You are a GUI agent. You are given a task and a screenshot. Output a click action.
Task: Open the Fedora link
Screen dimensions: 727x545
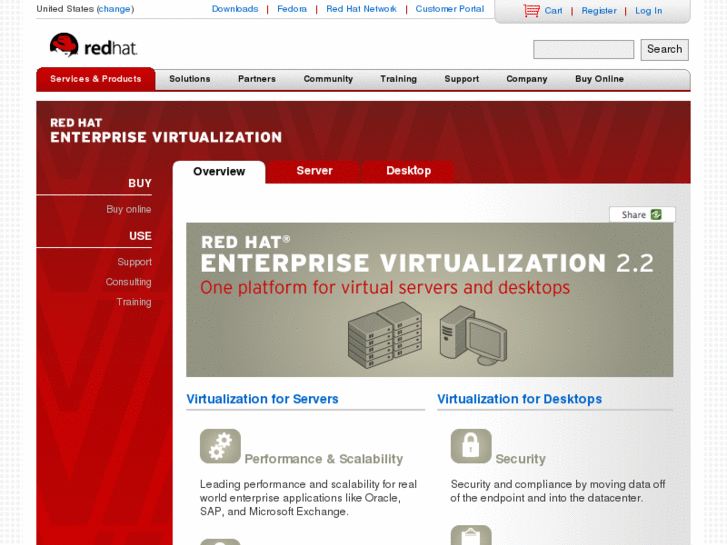tap(292, 9)
